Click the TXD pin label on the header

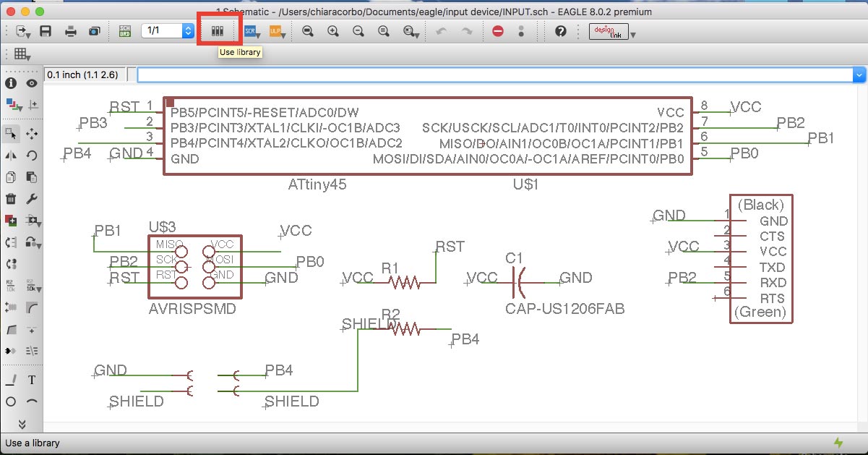click(x=773, y=267)
